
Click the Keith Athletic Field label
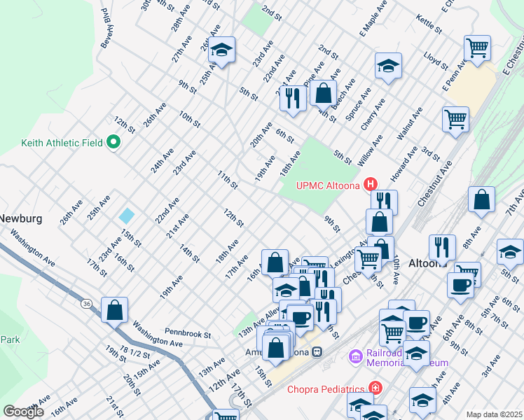pyautogui.click(x=62, y=143)
